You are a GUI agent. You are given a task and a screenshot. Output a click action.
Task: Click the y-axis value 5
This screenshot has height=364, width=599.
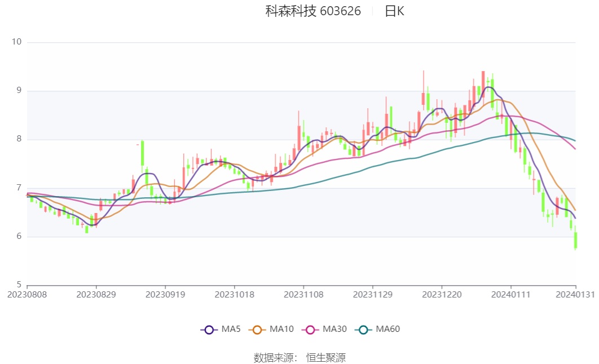[x=19, y=285]
